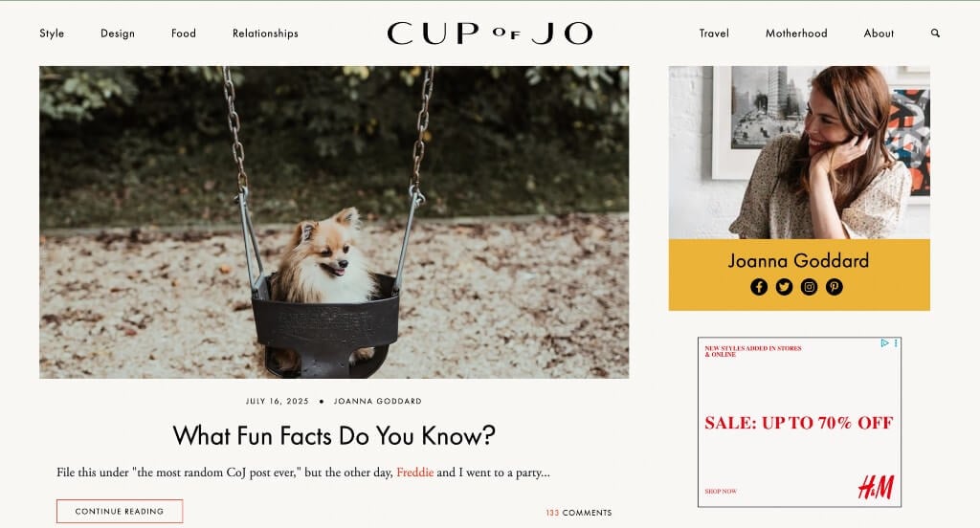Open the Instagram icon under Joanna Goddard
Viewport: 980px width, 528px height.
[809, 287]
